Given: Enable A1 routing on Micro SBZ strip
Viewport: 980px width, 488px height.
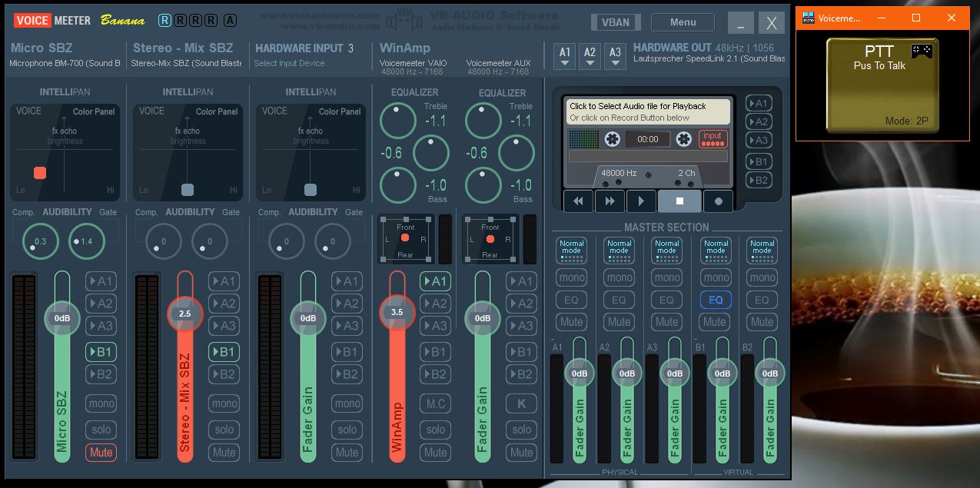Looking at the screenshot, I should 101,281.
